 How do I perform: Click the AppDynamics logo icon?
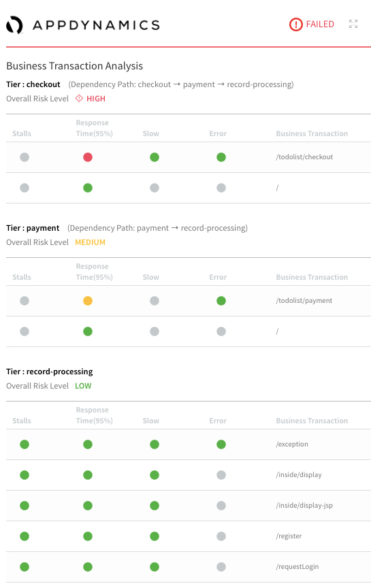[14, 25]
